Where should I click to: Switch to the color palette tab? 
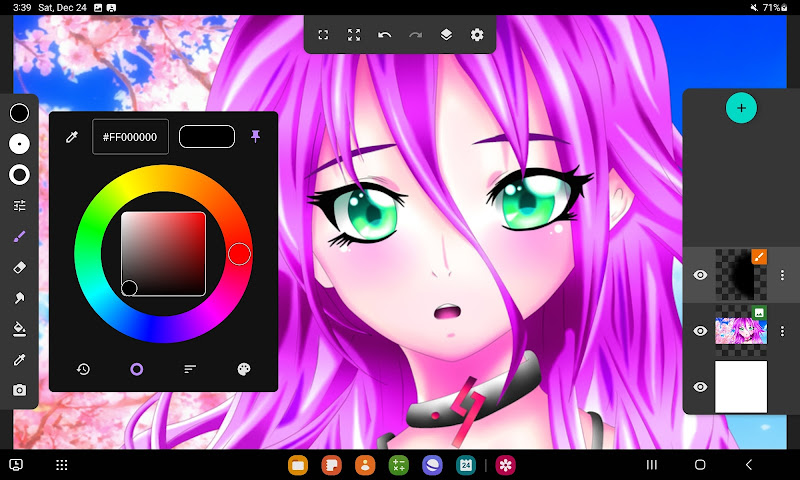243,369
